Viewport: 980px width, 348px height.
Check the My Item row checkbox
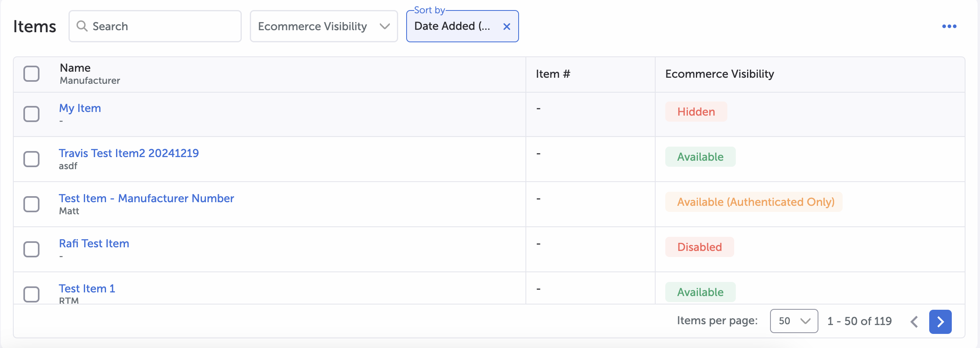click(x=31, y=114)
